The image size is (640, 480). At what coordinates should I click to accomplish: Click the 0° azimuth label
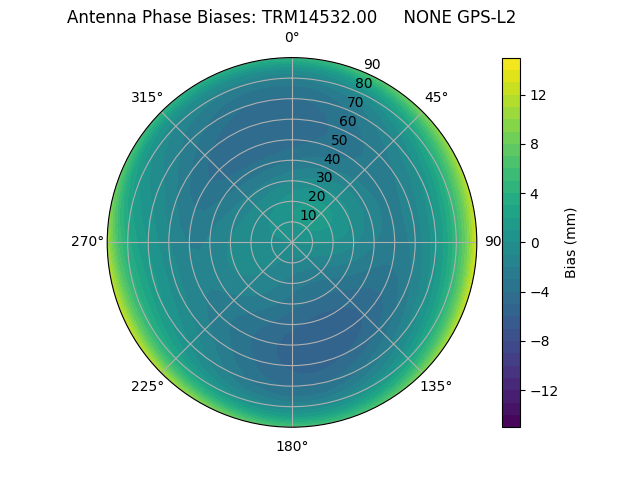(x=292, y=38)
